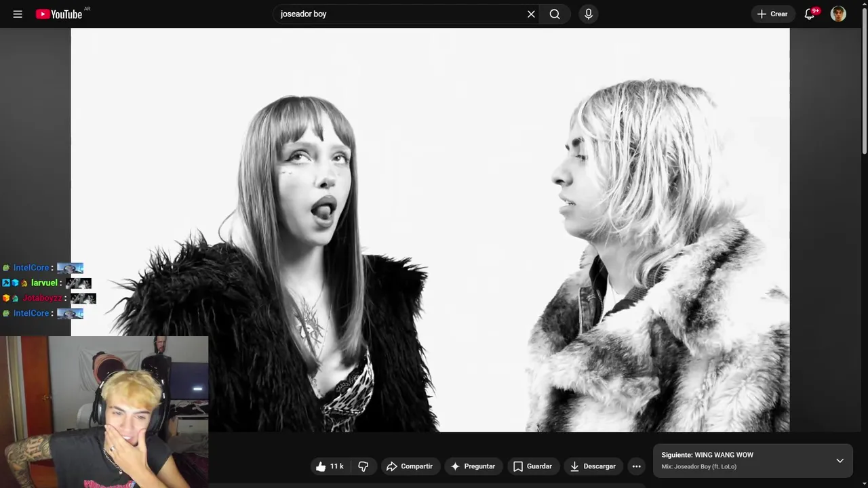Viewport: 868px width, 488px height.
Task: Open the Compartir share dialog
Action: tap(409, 466)
